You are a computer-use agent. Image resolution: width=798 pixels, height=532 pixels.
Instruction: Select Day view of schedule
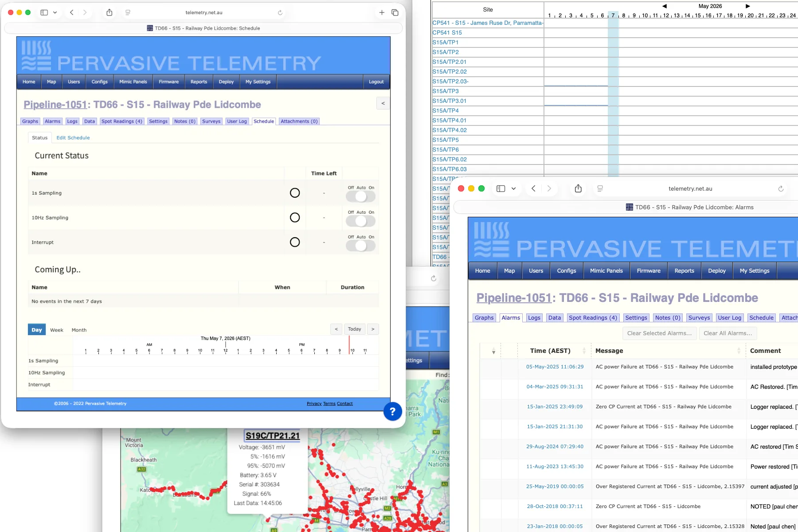37,329
